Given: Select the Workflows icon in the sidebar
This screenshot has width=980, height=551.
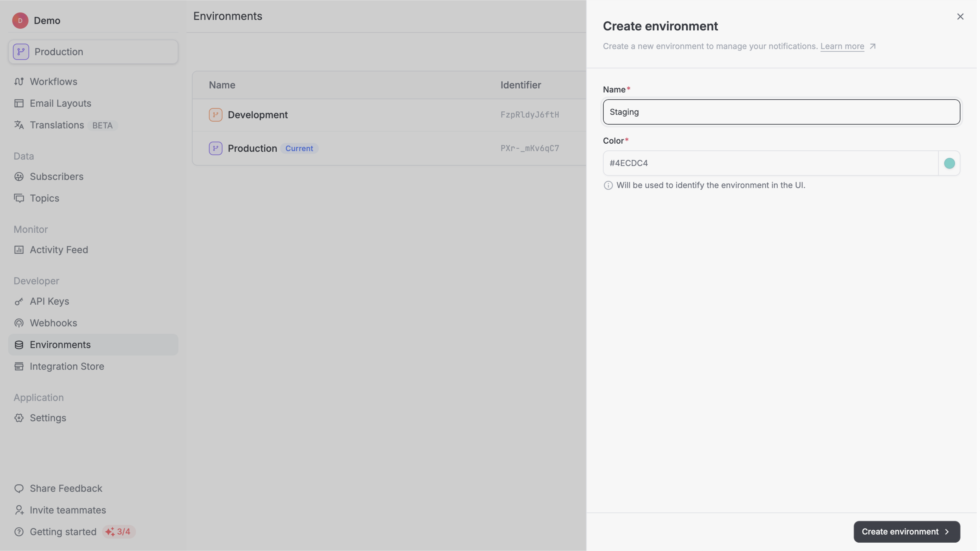Looking at the screenshot, I should [19, 81].
